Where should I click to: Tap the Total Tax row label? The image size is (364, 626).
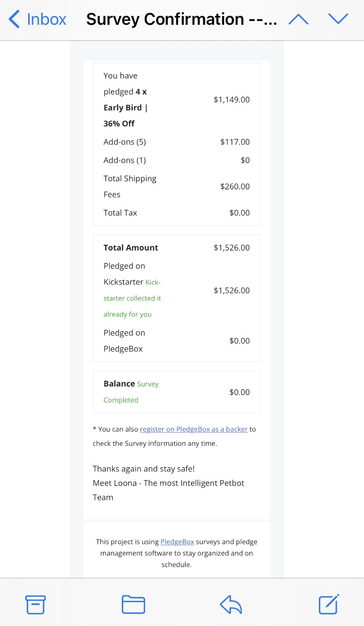click(x=120, y=213)
